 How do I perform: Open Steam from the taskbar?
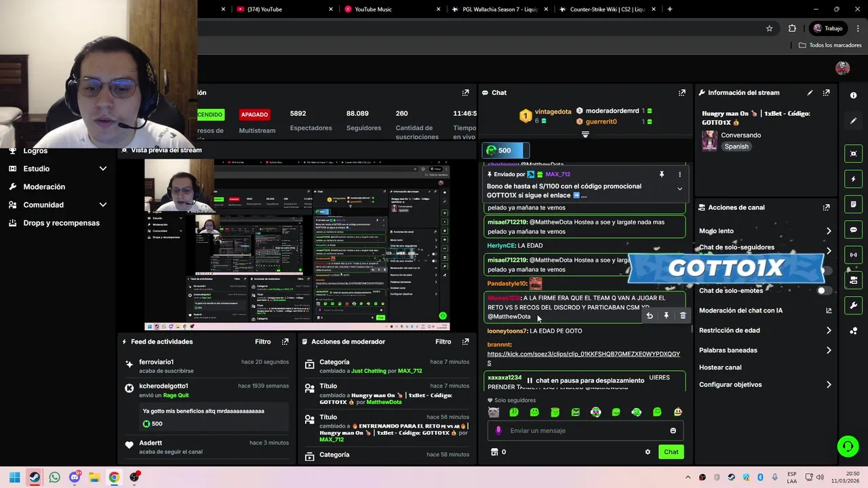(34, 477)
